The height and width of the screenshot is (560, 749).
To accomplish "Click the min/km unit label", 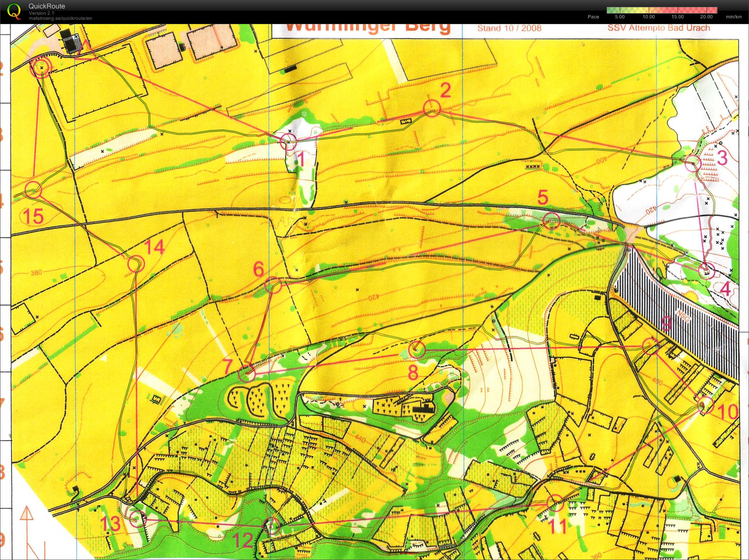I will point(734,17).
